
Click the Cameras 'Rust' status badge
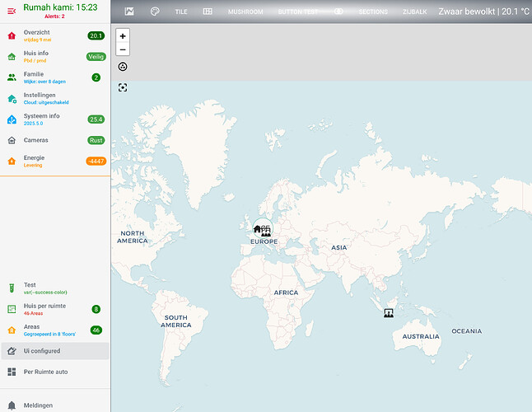[x=96, y=140]
